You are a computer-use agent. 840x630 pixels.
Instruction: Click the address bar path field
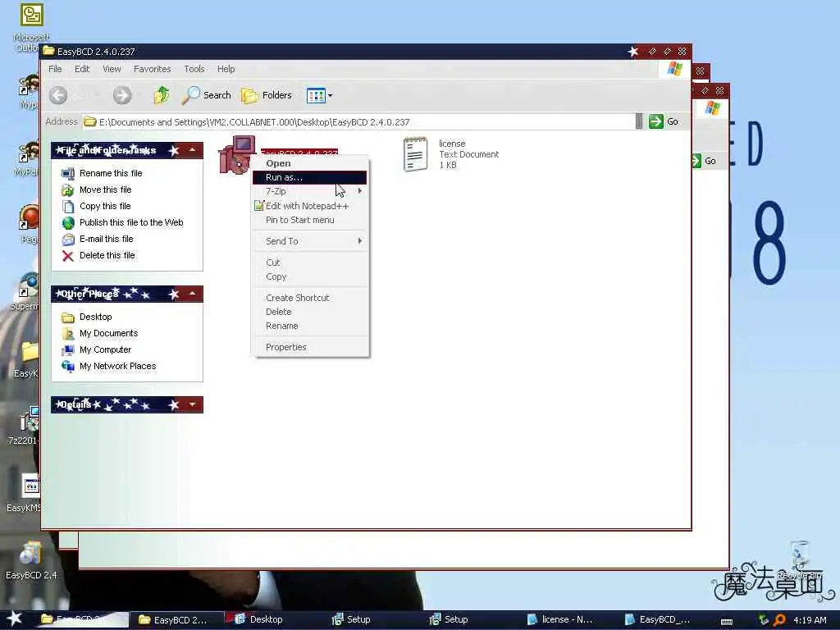point(358,122)
